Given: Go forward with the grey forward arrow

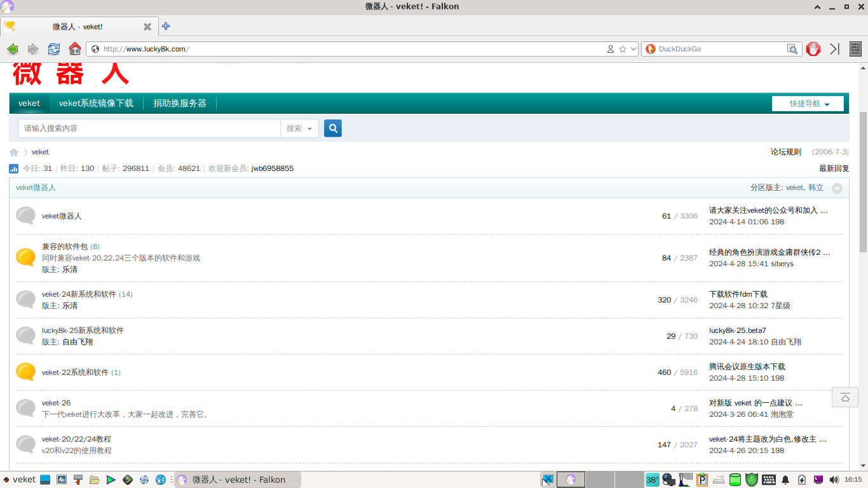Looking at the screenshot, I should click(33, 49).
